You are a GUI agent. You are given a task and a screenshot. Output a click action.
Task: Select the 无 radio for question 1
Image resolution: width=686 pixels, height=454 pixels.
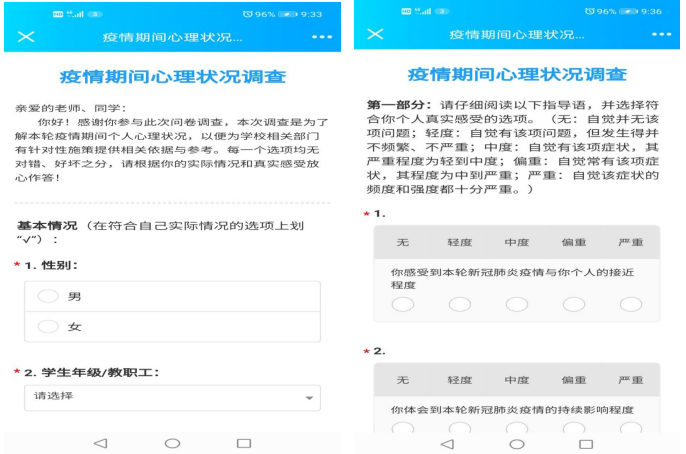click(x=403, y=304)
